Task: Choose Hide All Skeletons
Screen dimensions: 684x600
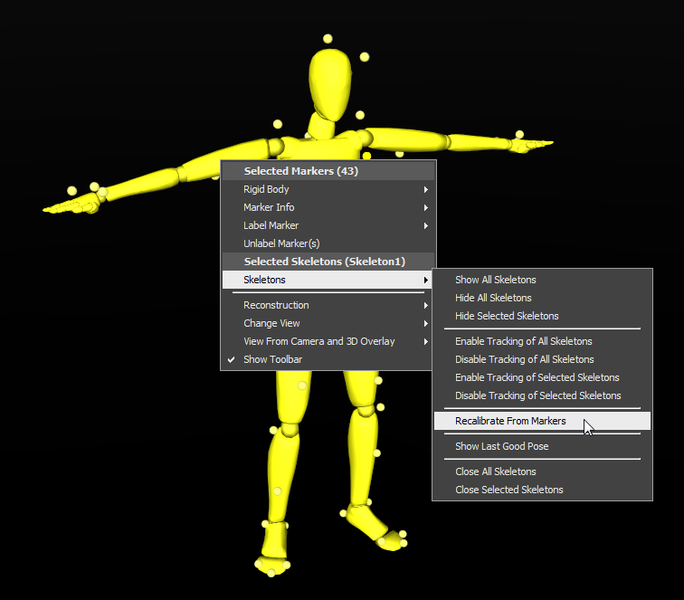Action: click(x=493, y=298)
